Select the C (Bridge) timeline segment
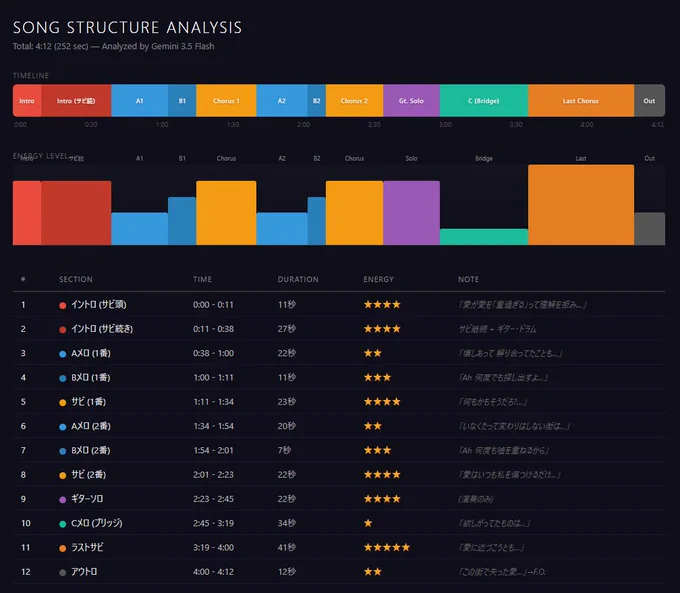The image size is (680, 593). pos(484,101)
